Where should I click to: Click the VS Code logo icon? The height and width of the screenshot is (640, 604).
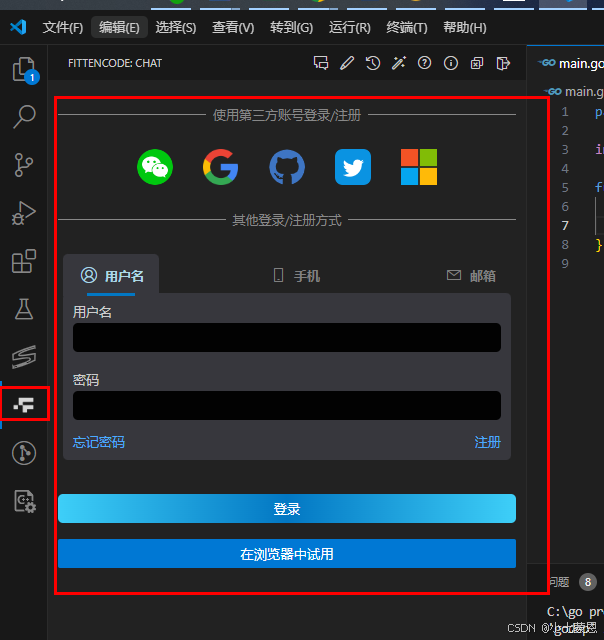[x=18, y=27]
